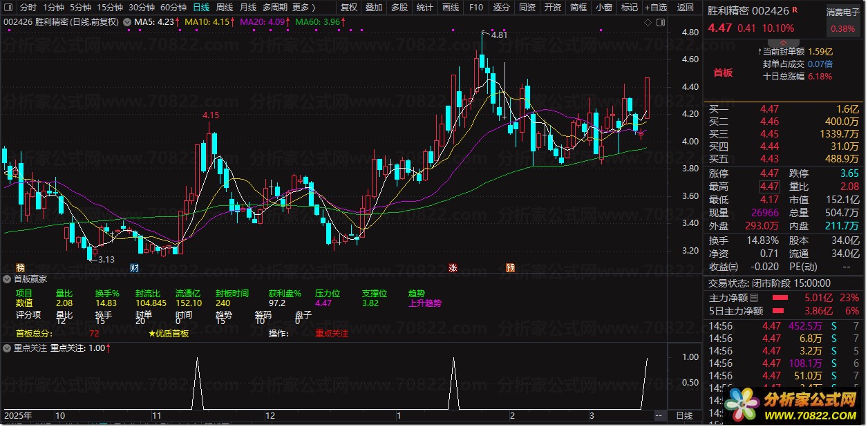Viewport: 868px width, 427px height.
Task: Click the 买一 bid row price 4.47
Action: pos(769,108)
